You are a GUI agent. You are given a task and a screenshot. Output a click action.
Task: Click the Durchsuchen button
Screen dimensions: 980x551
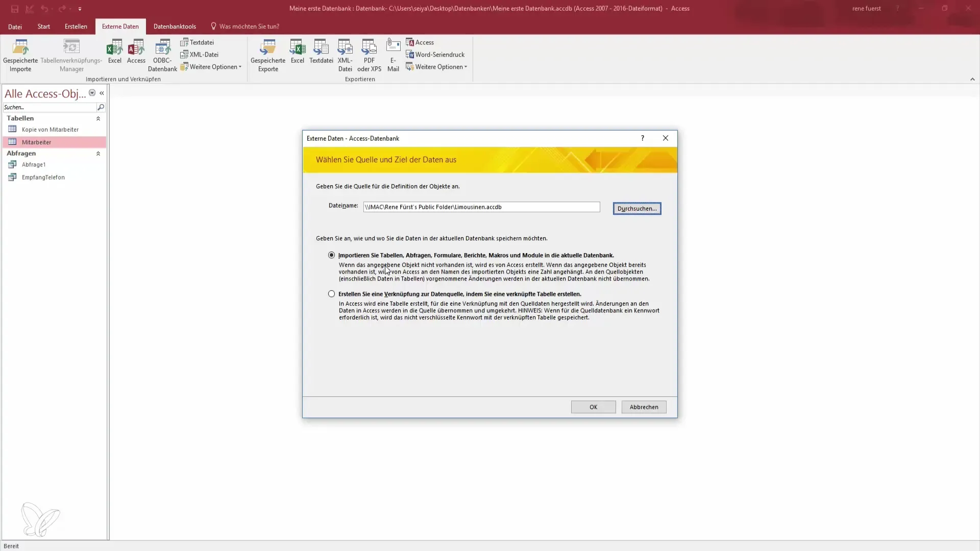tap(636, 209)
